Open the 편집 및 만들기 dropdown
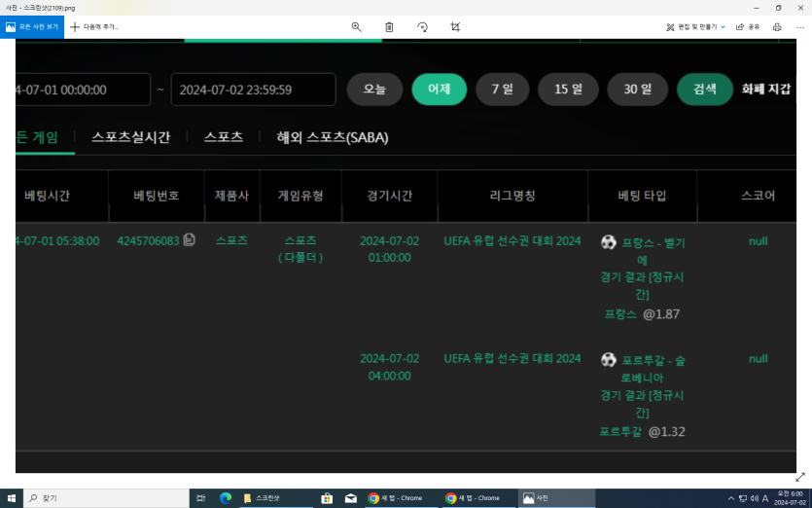The width and height of the screenshot is (812, 508). [695, 27]
